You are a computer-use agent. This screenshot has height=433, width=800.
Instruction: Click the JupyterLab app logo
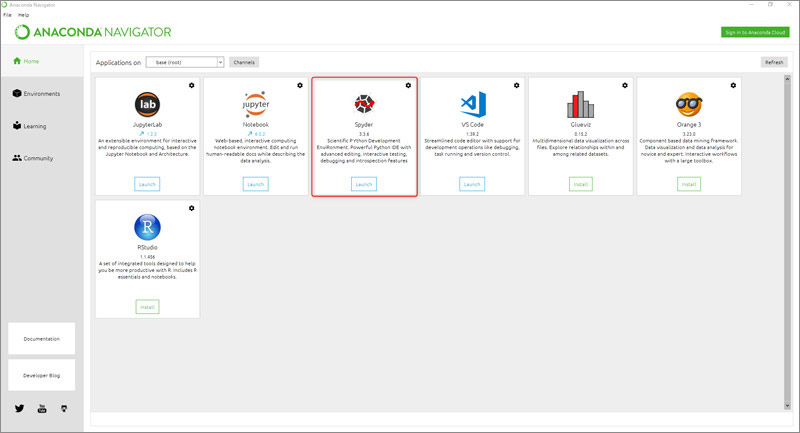pos(147,105)
